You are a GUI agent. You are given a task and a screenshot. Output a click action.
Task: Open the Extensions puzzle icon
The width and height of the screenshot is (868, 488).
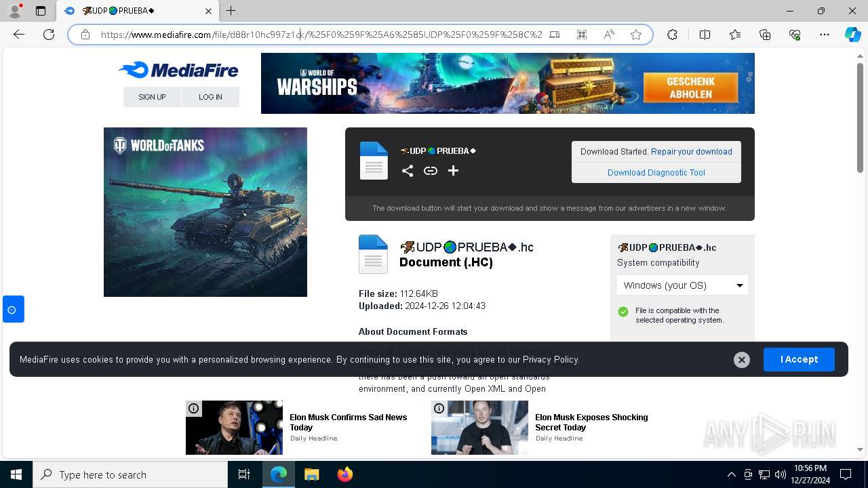coord(672,35)
